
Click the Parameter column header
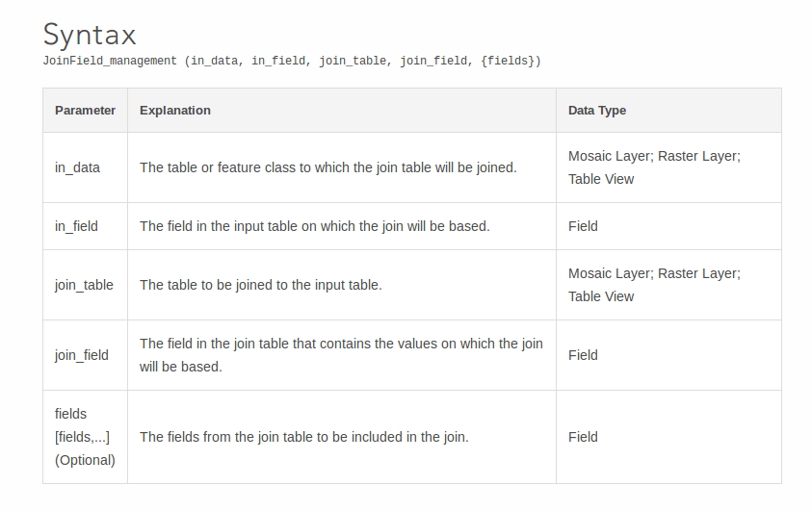[x=85, y=111]
